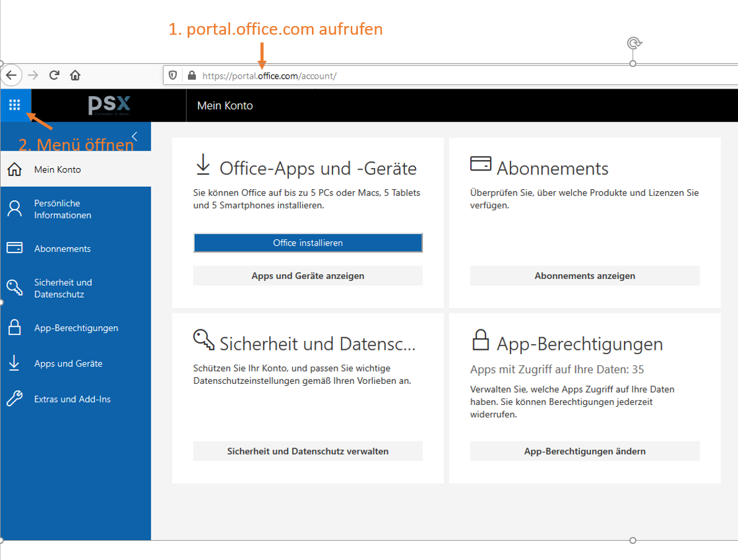This screenshot has width=738, height=560.
Task: Click the padlock icon in address bar
Action: click(x=191, y=76)
